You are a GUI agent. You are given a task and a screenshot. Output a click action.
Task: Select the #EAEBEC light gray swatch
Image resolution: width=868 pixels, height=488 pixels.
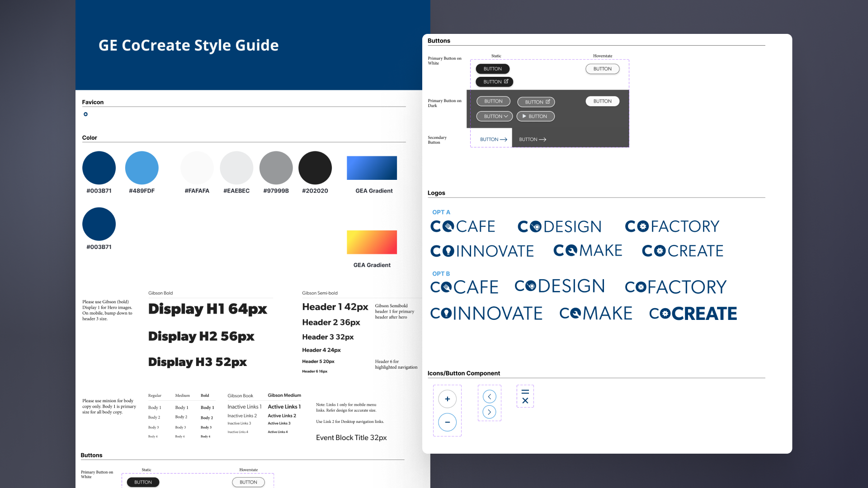click(236, 168)
